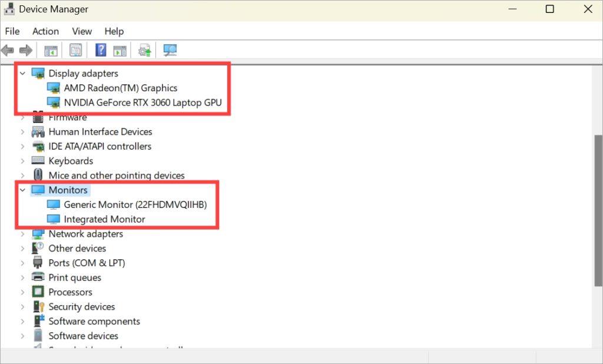Click the Human Interface Devices icon
Image resolution: width=603 pixels, height=364 pixels.
tap(38, 131)
